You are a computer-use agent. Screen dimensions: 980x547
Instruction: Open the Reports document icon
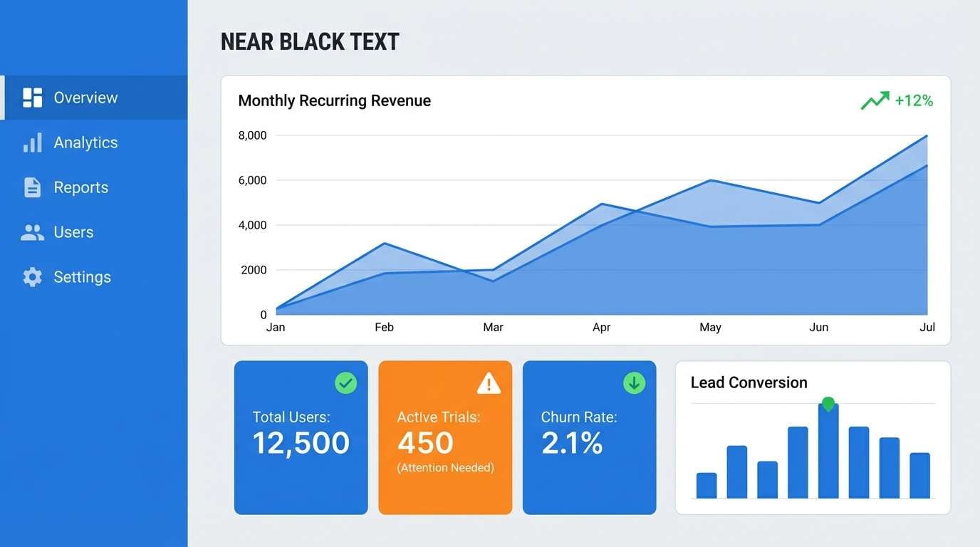click(x=32, y=187)
